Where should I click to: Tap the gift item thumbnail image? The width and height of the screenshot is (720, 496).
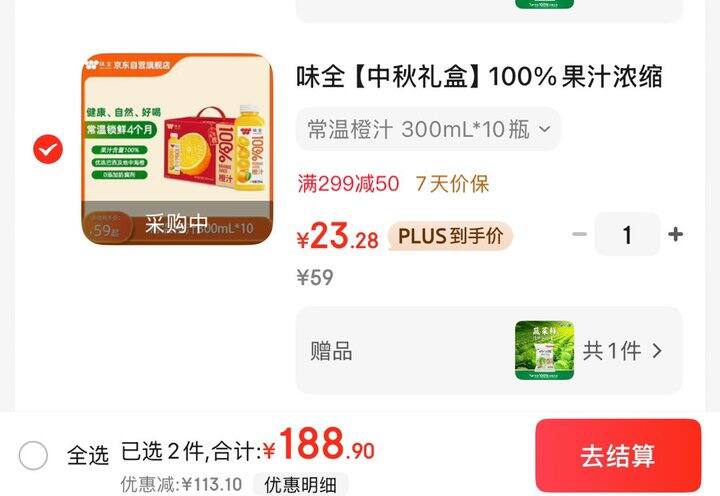[544, 350]
